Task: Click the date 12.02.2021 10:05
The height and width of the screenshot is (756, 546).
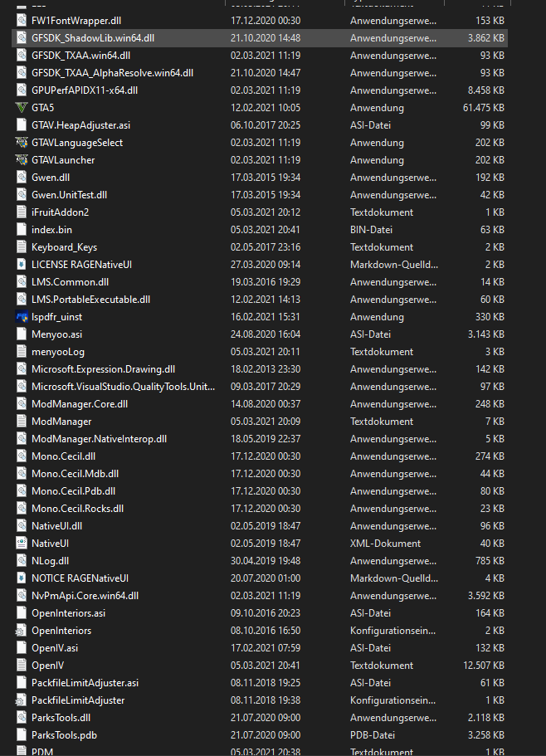Action: click(265, 108)
